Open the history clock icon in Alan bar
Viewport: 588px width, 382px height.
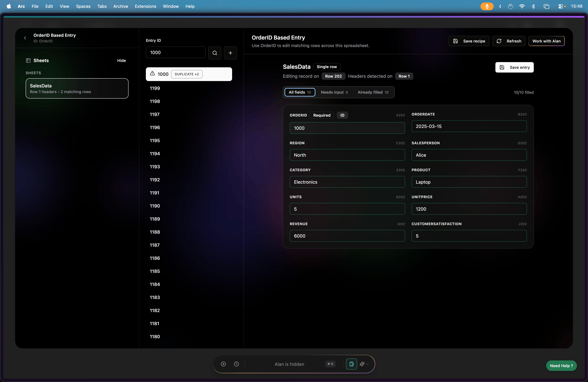(237, 364)
